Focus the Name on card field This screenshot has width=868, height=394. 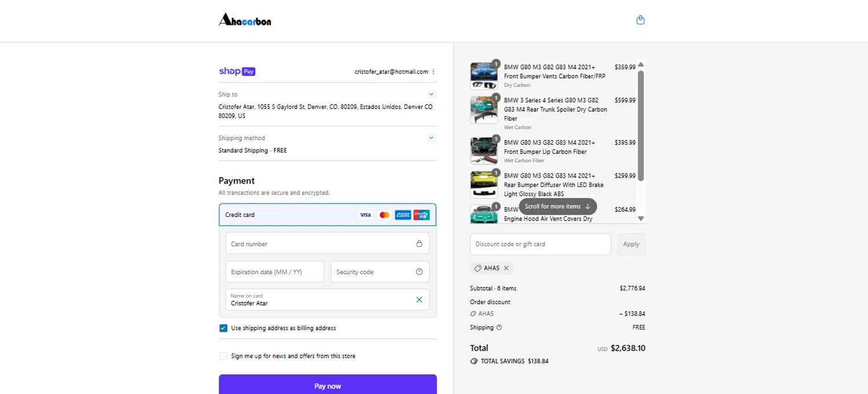[x=328, y=300]
